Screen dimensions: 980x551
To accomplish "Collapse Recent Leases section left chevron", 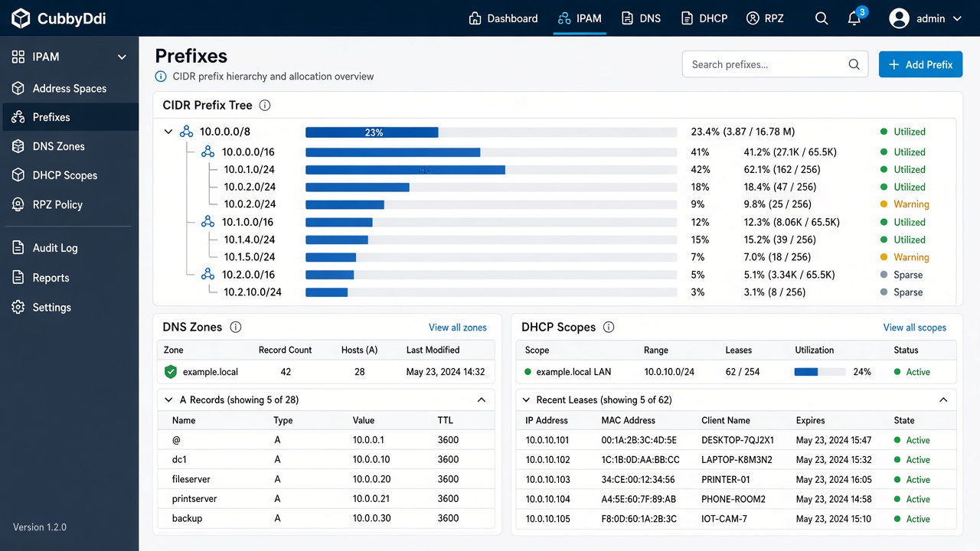I will (x=526, y=399).
